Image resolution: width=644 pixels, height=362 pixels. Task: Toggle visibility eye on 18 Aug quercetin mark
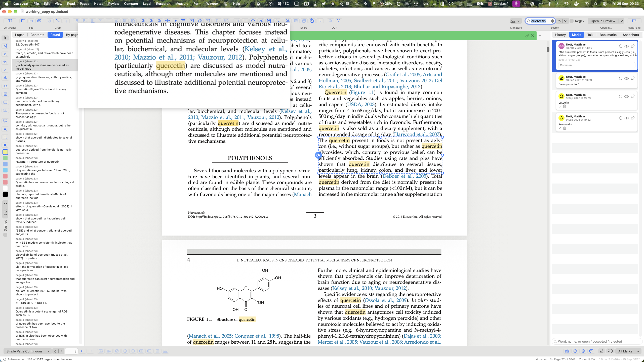click(627, 46)
